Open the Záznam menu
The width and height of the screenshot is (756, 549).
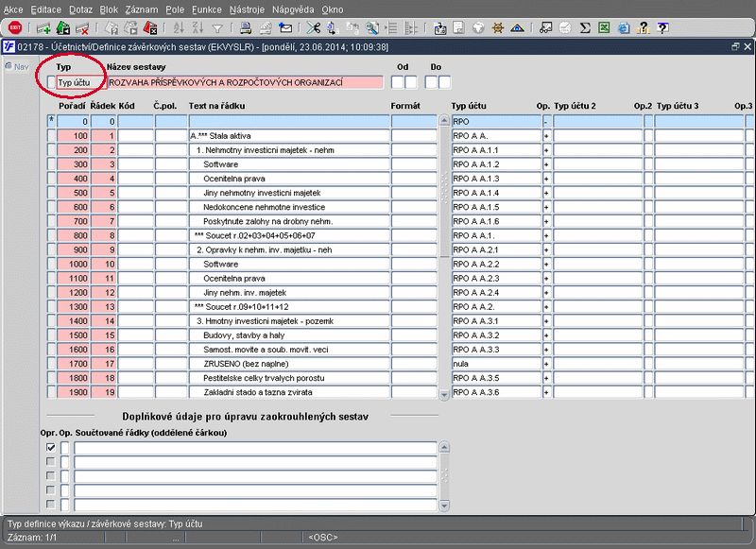click(x=143, y=9)
